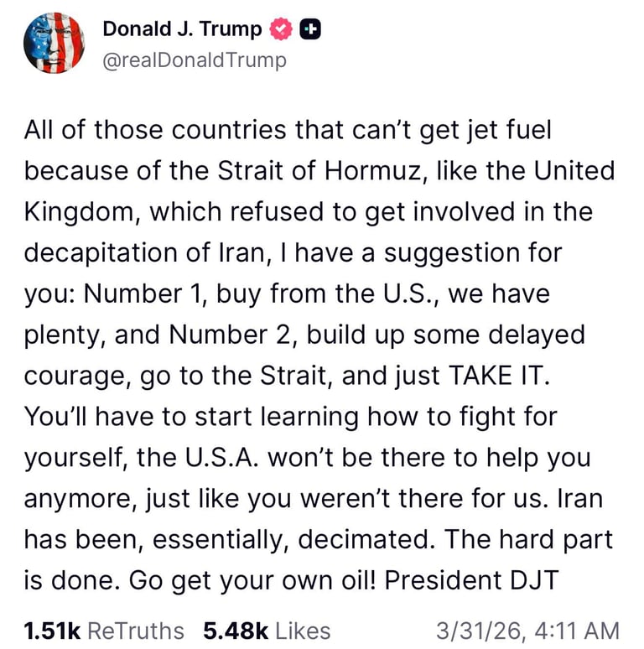Open the 3/31/26 post date
This screenshot has height=649, width=644.
point(476,631)
